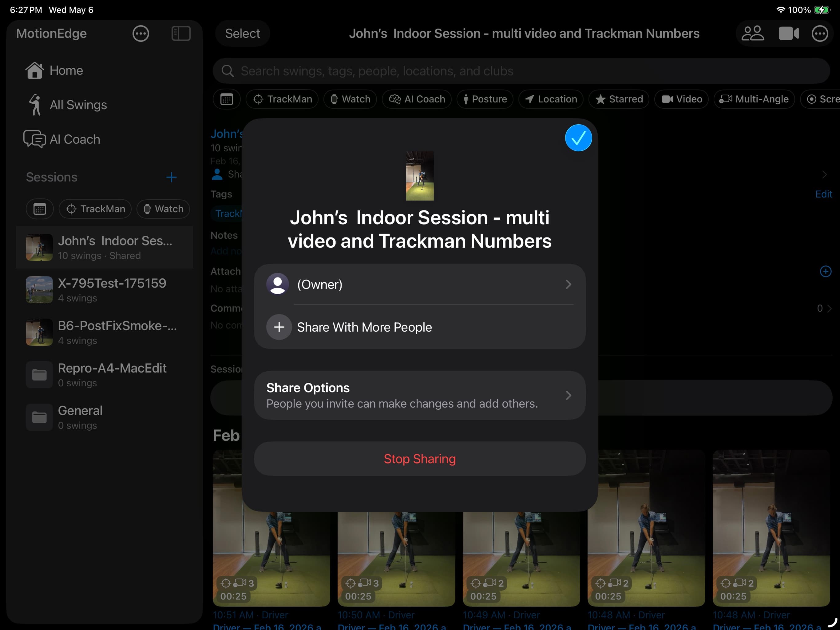Select General session folder

(x=105, y=417)
